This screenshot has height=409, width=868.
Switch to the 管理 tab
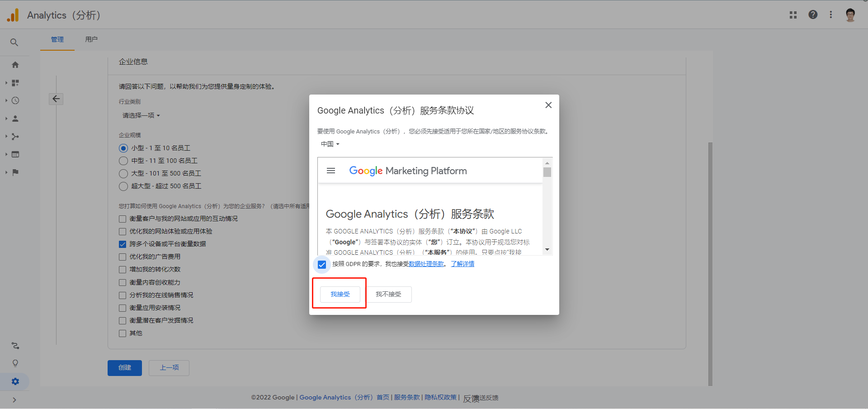pos(57,40)
